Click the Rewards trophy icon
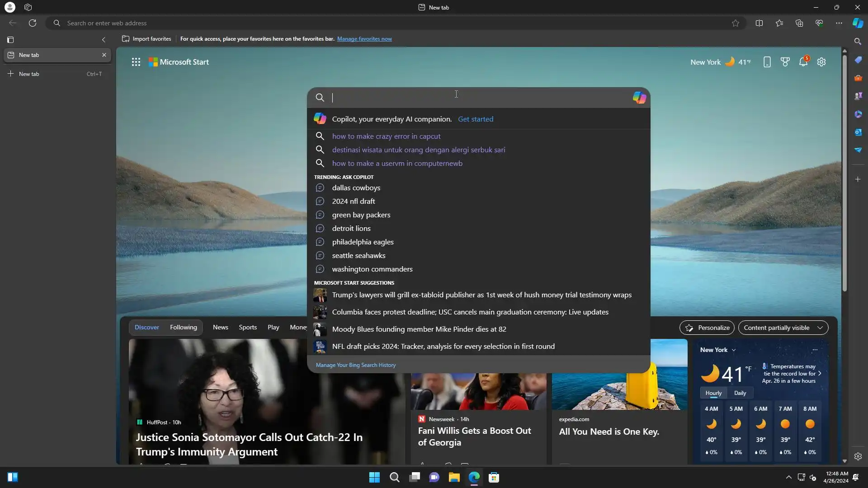This screenshot has width=868, height=488. [x=785, y=62]
